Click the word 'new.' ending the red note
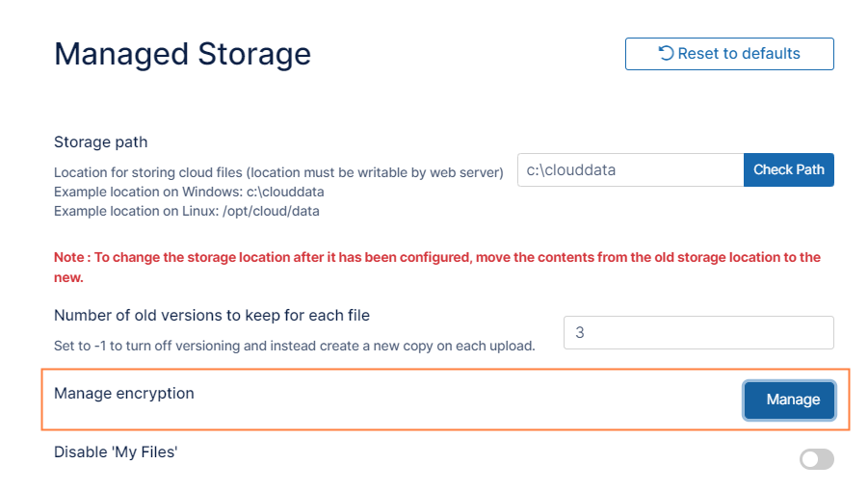This screenshot has height=490, width=868. [x=69, y=277]
